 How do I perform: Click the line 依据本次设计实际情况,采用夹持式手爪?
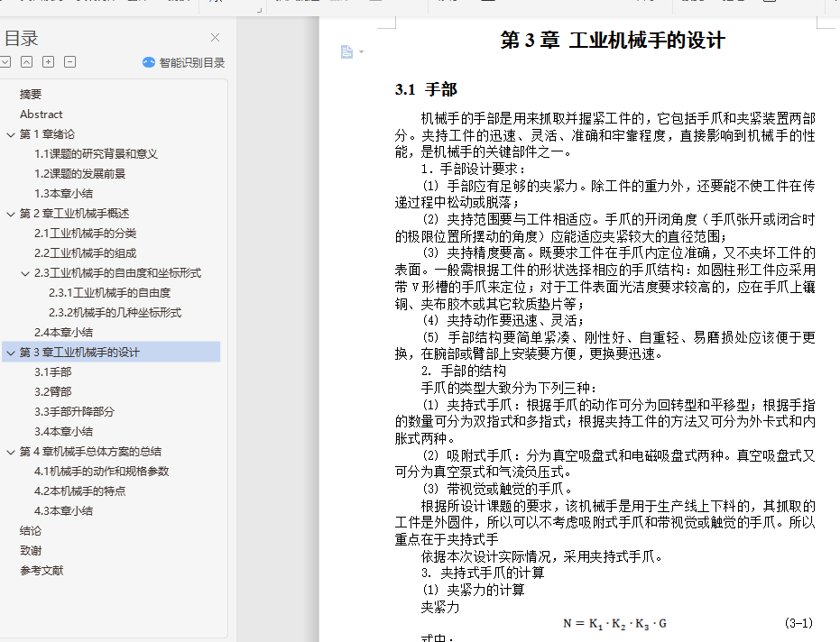(543, 556)
